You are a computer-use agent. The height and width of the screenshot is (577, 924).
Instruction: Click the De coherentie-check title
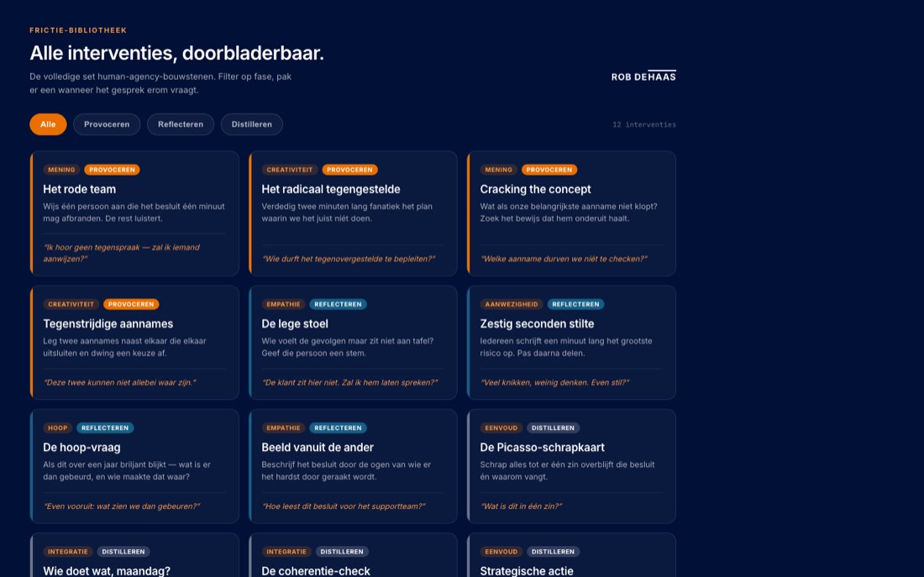(x=316, y=571)
